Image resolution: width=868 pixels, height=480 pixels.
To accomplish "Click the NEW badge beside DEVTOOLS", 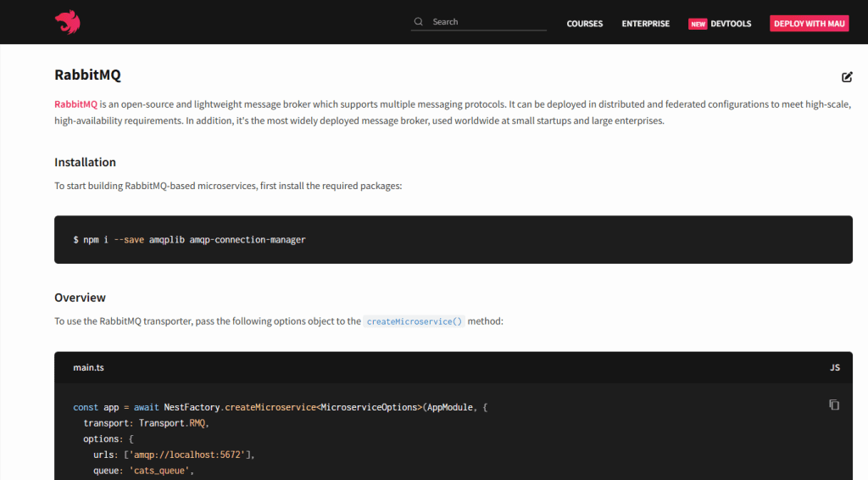I will click(698, 24).
